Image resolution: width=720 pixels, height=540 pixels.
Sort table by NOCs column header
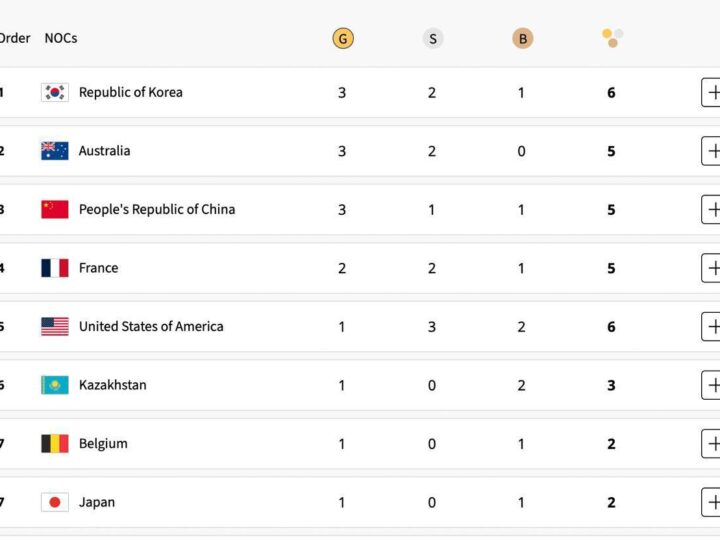point(60,38)
